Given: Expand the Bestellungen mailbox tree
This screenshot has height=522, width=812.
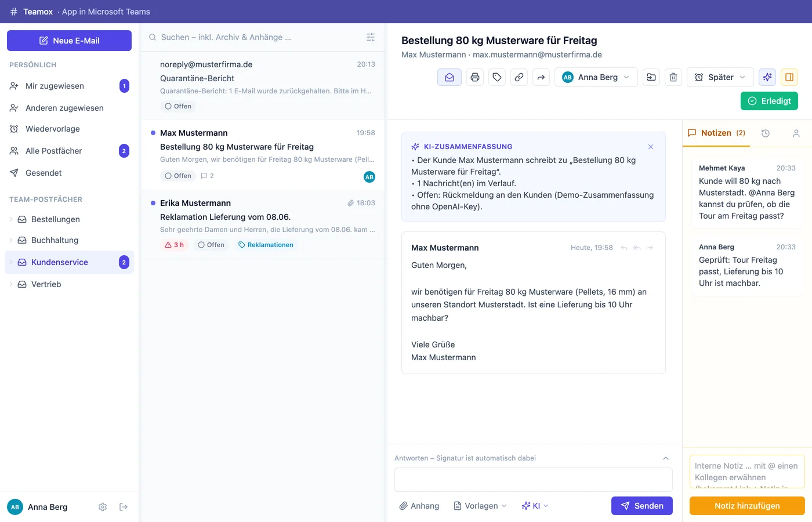Looking at the screenshot, I should point(11,219).
